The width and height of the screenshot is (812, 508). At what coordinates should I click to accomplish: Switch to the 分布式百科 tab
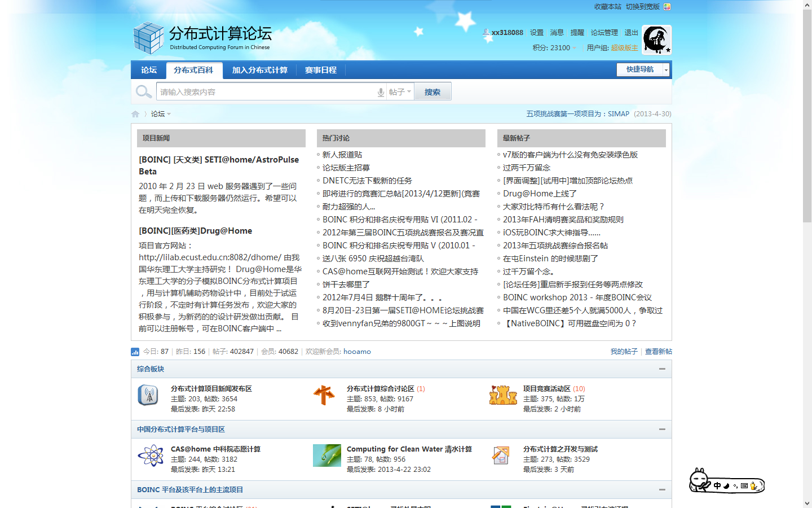[x=193, y=70]
